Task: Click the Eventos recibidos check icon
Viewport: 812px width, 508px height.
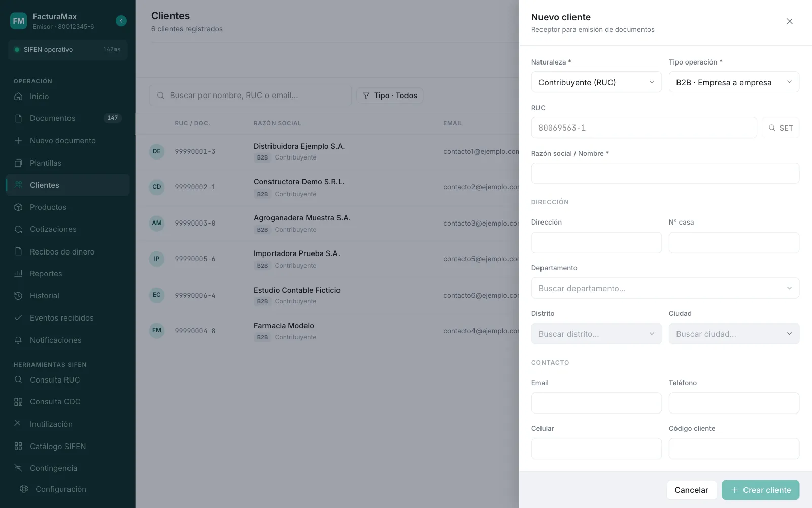Action: tap(18, 318)
